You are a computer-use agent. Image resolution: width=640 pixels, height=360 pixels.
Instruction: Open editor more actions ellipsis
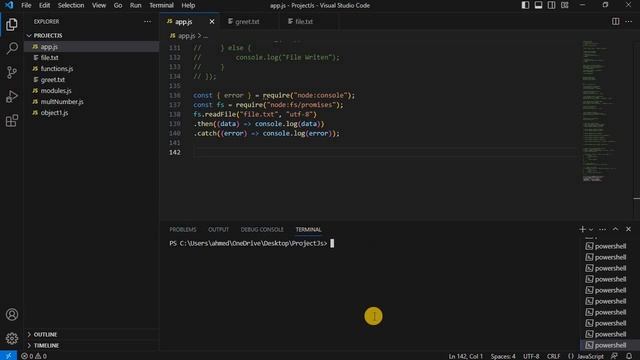pyautogui.click(x=628, y=21)
